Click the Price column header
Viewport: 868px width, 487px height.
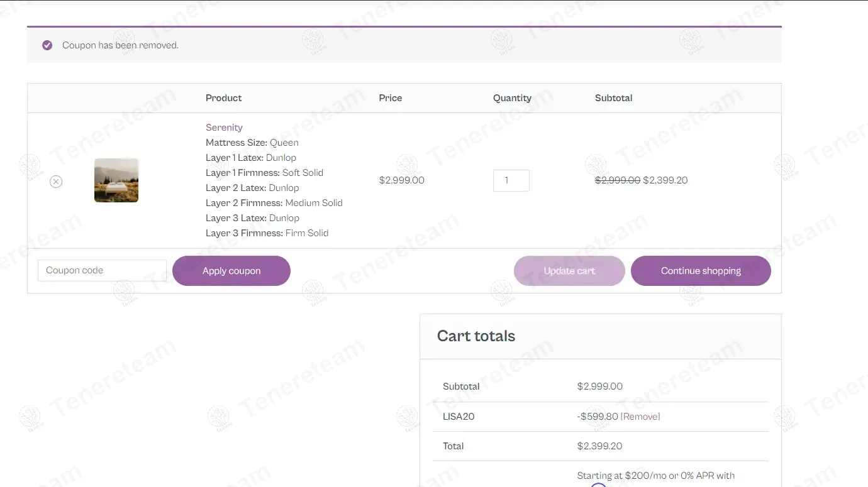(x=390, y=98)
